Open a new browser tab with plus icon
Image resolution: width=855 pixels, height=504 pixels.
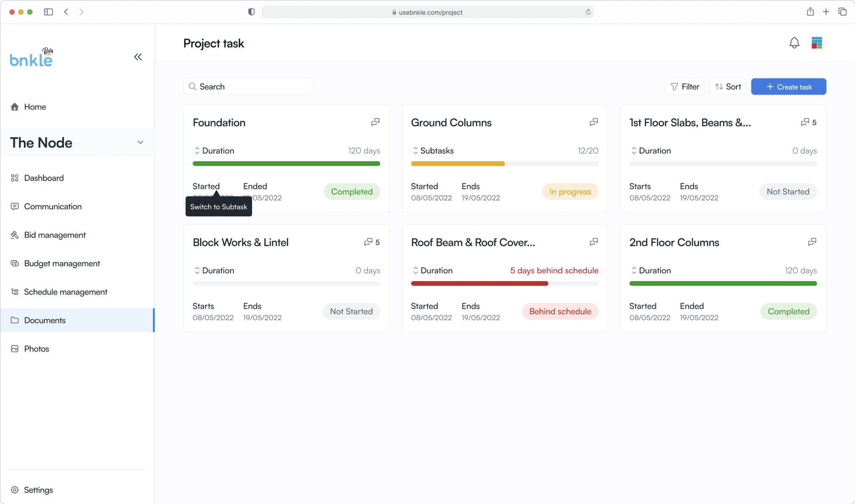point(826,12)
